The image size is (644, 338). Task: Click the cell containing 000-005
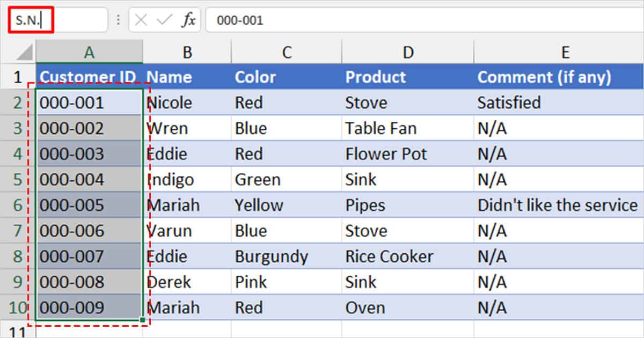89,205
